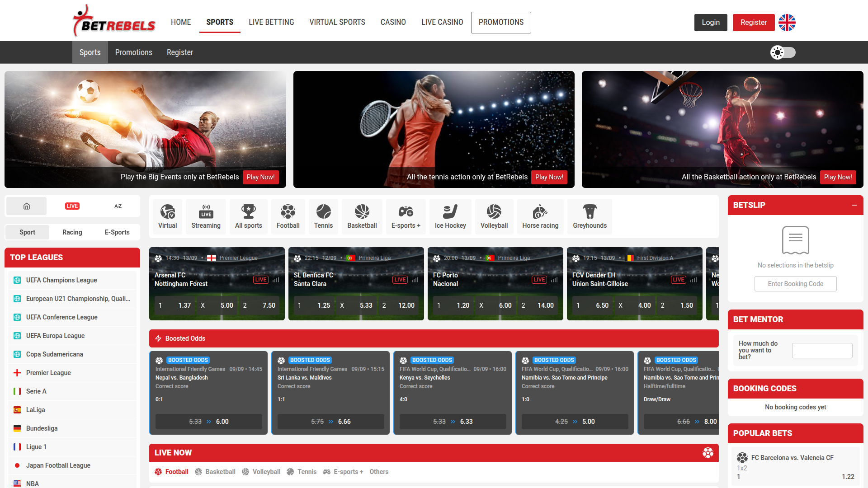Image resolution: width=868 pixels, height=488 pixels.
Task: Open Volleyball betting via its icon
Action: pyautogui.click(x=494, y=216)
